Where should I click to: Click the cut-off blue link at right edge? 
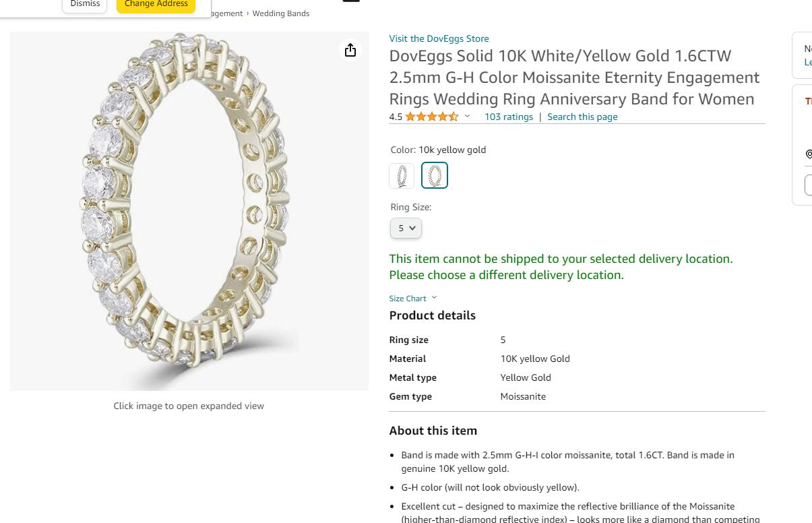(x=808, y=62)
